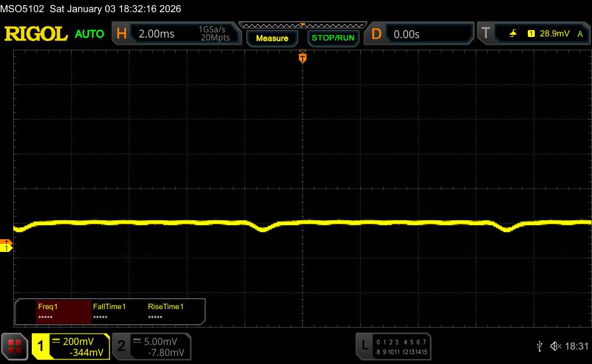Click the orange trigger position marker above grid
The height and width of the screenshot is (364, 592).
coord(302,57)
